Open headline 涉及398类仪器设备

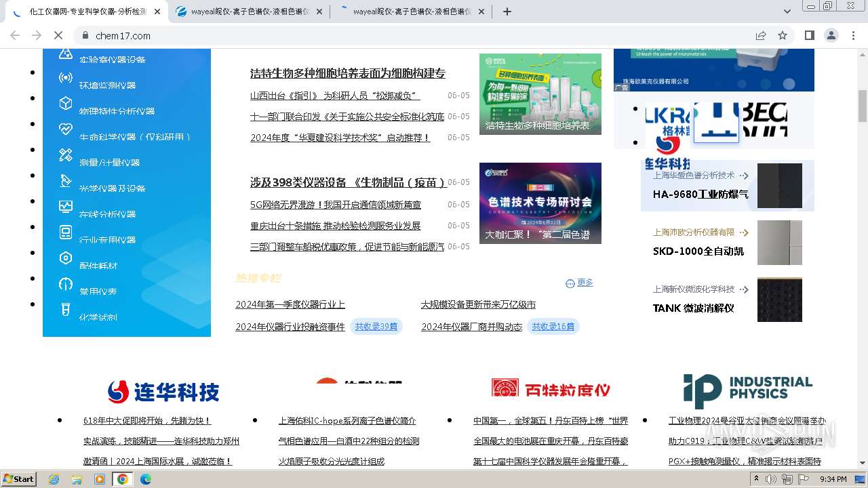click(349, 182)
